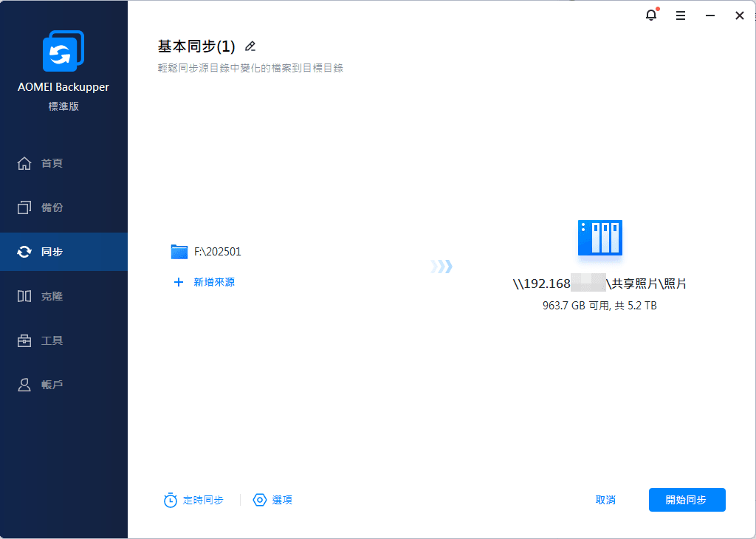
Task: Click the 克隆 clone icon
Action: coord(24,296)
